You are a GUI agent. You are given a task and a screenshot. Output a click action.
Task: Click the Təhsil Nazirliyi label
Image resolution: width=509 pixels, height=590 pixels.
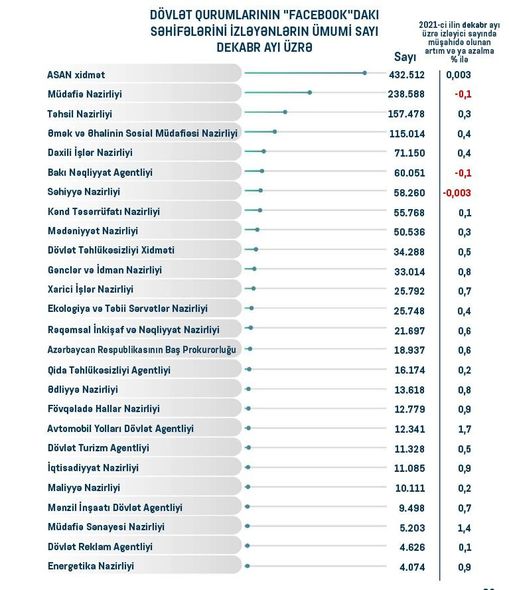[x=80, y=114]
